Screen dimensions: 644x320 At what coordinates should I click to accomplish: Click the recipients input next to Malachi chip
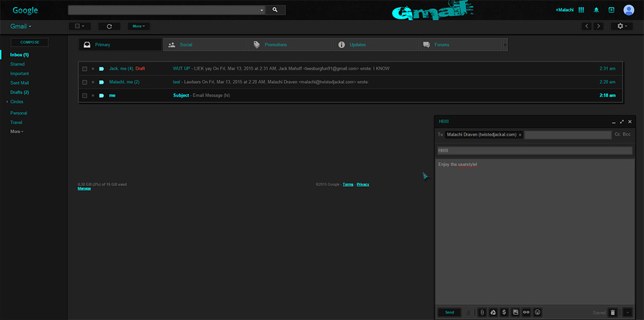pyautogui.click(x=567, y=135)
